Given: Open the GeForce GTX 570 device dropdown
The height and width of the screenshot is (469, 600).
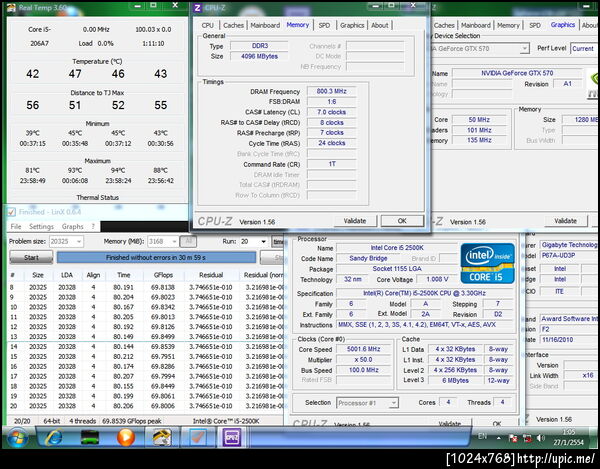Looking at the screenshot, I should click(481, 49).
